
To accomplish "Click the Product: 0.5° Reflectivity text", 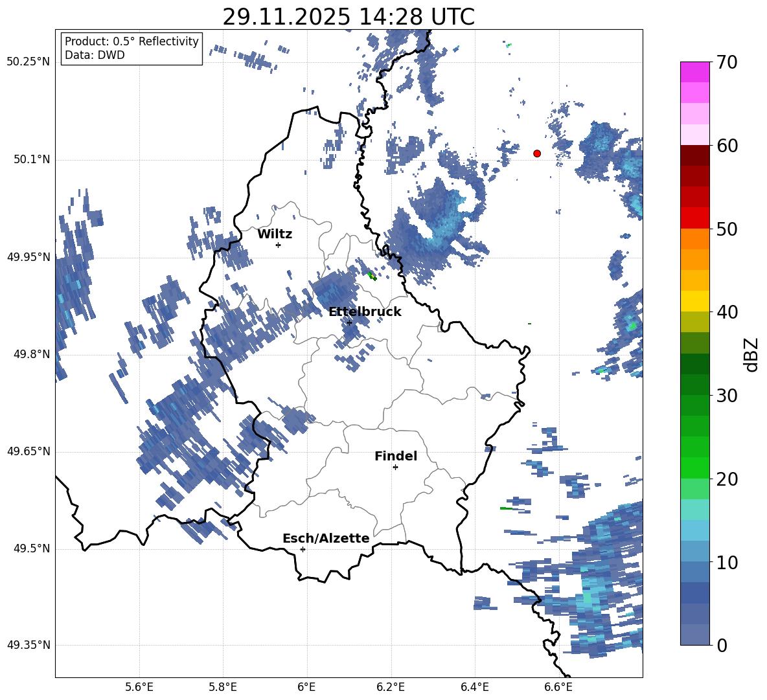I will [132, 41].
